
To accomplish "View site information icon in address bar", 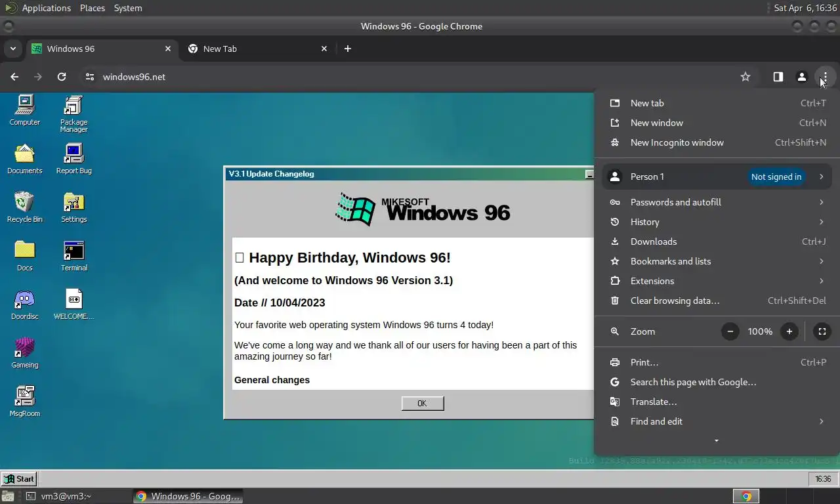I will 90,77.
